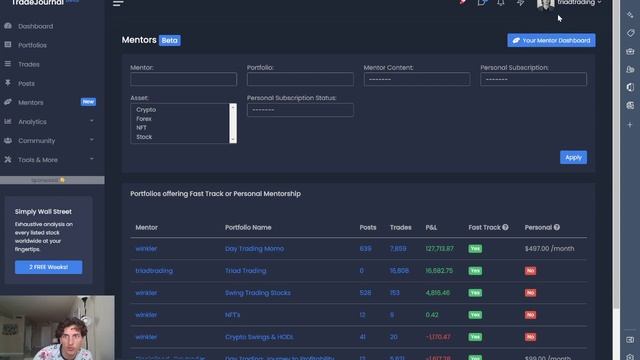Click the Portfolio filter input field
This screenshot has width=640, height=360.
click(300, 79)
